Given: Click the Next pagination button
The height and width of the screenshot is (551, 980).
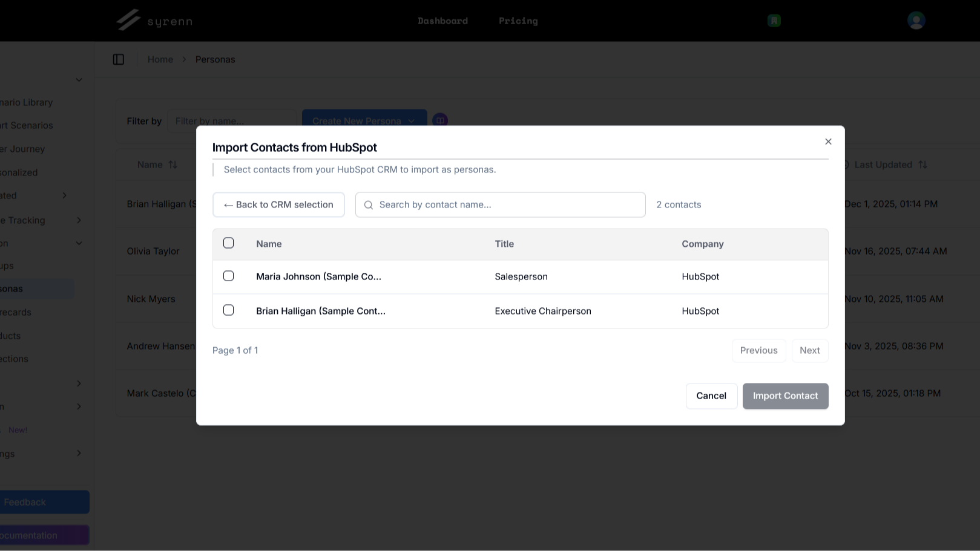Looking at the screenshot, I should tap(810, 350).
